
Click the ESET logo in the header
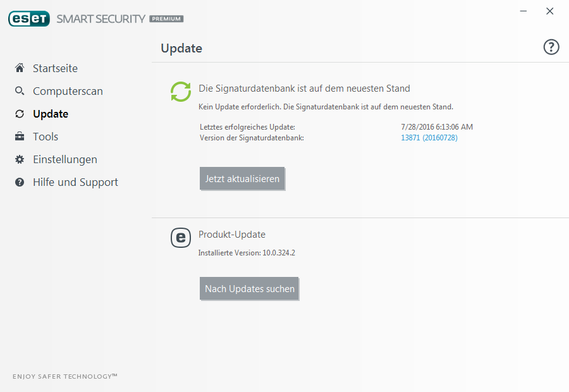point(29,18)
